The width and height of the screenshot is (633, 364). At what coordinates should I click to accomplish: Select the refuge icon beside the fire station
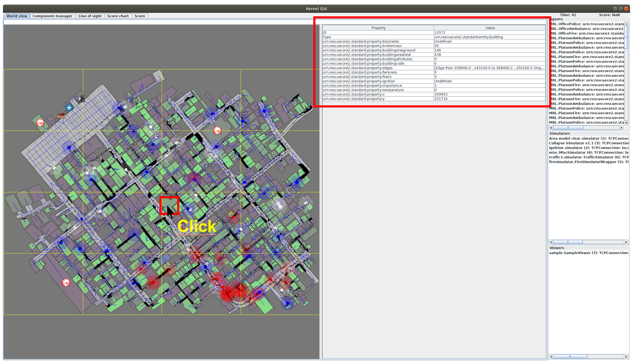(x=40, y=123)
